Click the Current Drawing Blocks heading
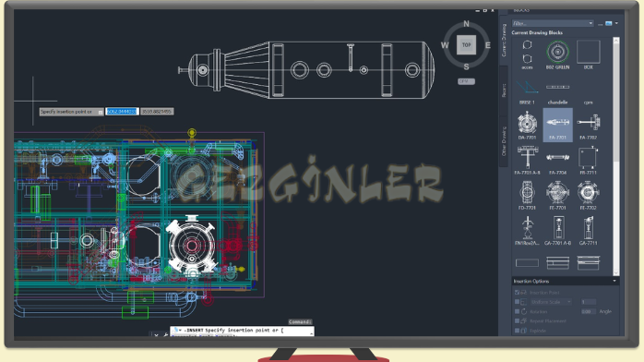644x362 pixels. click(537, 32)
